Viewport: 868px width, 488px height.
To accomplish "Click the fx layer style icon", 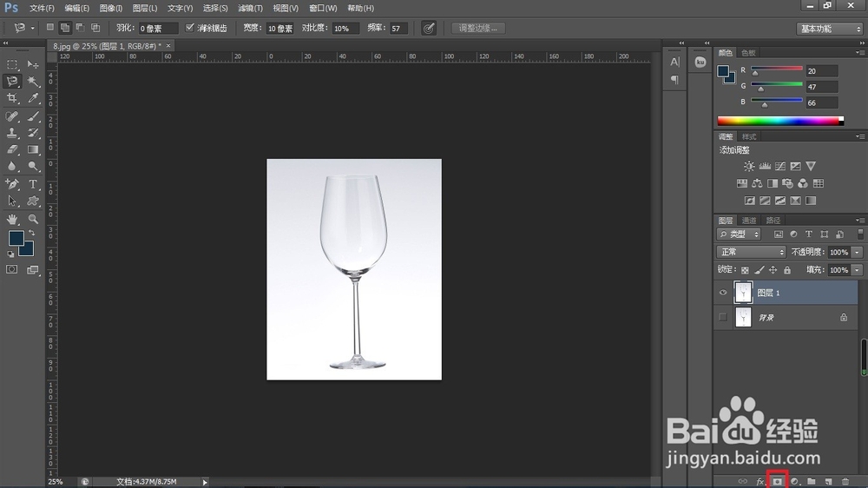I will click(760, 481).
